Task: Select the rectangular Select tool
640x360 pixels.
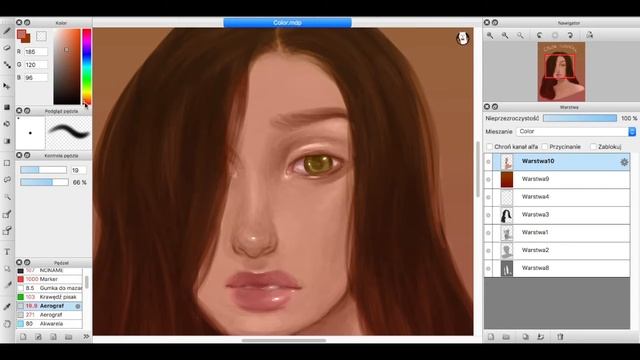Action: [x=7, y=163]
